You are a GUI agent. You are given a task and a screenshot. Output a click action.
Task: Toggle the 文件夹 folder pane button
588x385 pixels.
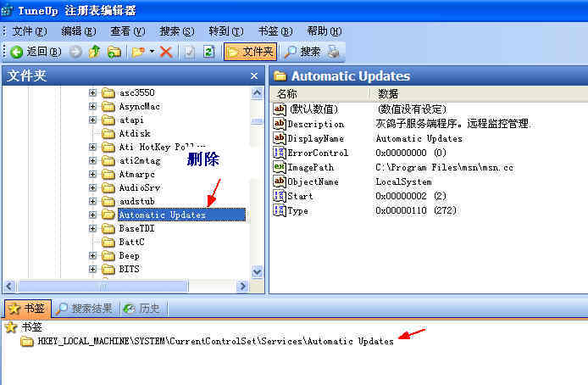pos(250,52)
